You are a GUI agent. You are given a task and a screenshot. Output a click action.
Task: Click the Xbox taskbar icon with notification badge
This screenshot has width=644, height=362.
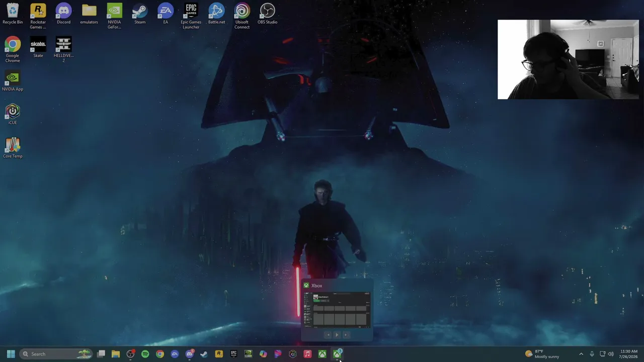click(x=337, y=354)
